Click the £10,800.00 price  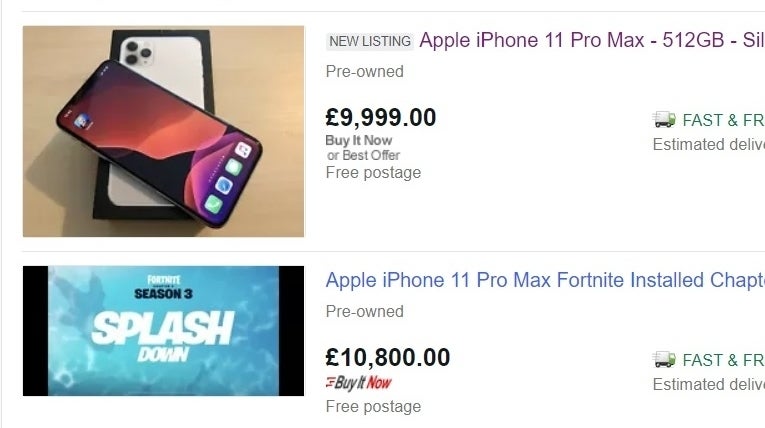pyautogui.click(x=388, y=357)
